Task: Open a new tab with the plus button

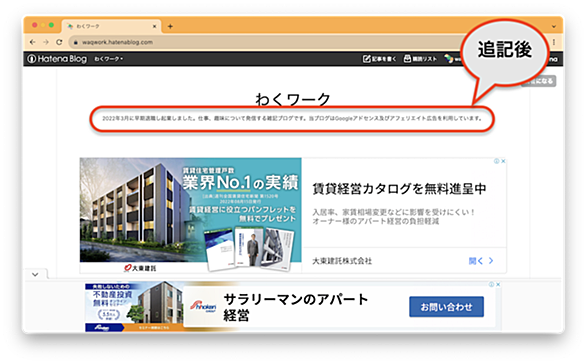Action: tap(170, 26)
